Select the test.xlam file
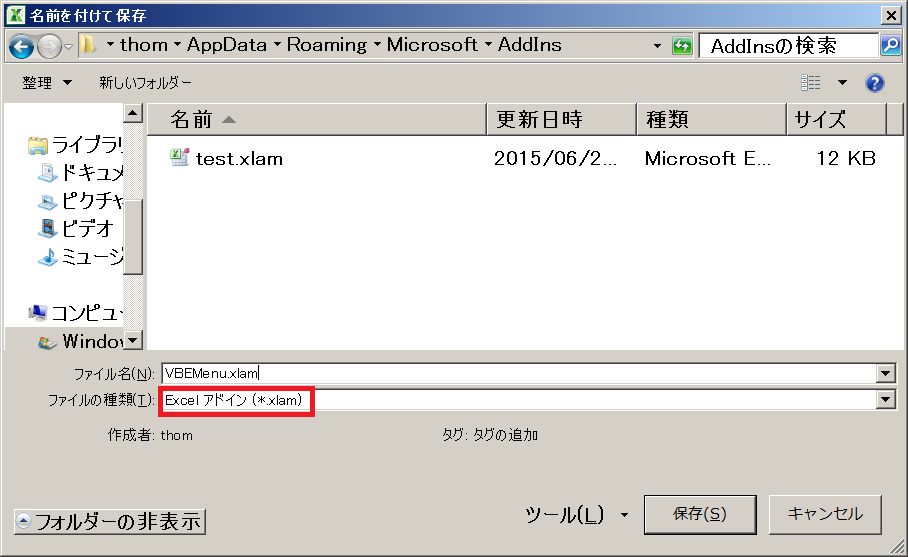Image resolution: width=908 pixels, height=557 pixels. (x=239, y=159)
